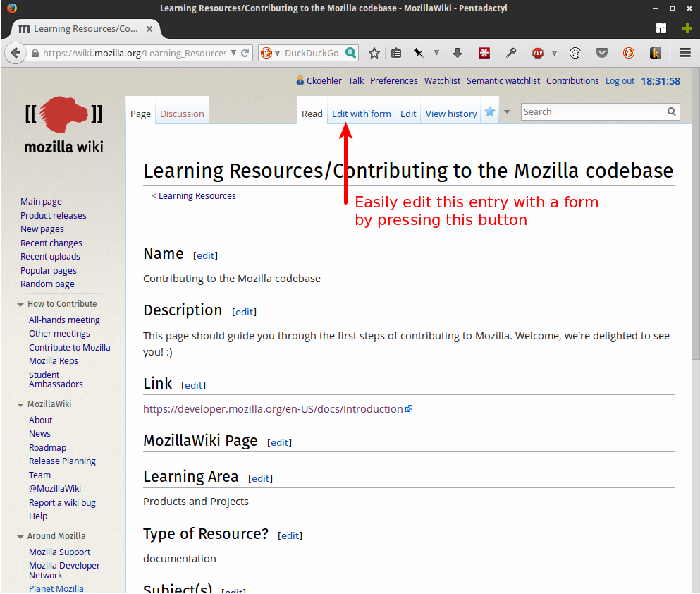
Task: Reload the page with the refresh icon
Action: pyautogui.click(x=245, y=53)
